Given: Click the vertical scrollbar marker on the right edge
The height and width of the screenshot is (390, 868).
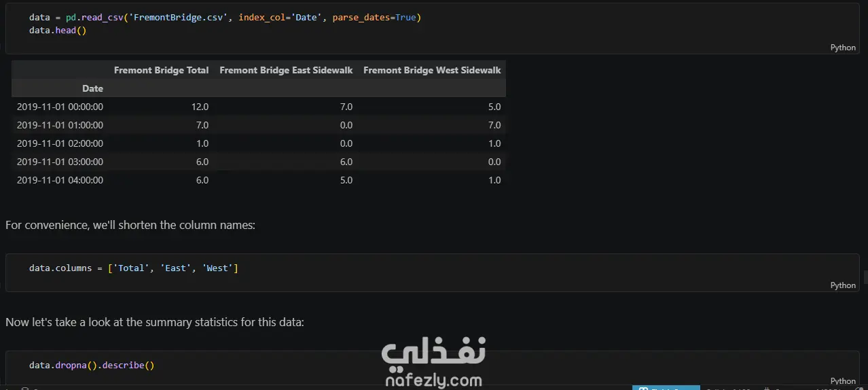Looking at the screenshot, I should (x=865, y=277).
